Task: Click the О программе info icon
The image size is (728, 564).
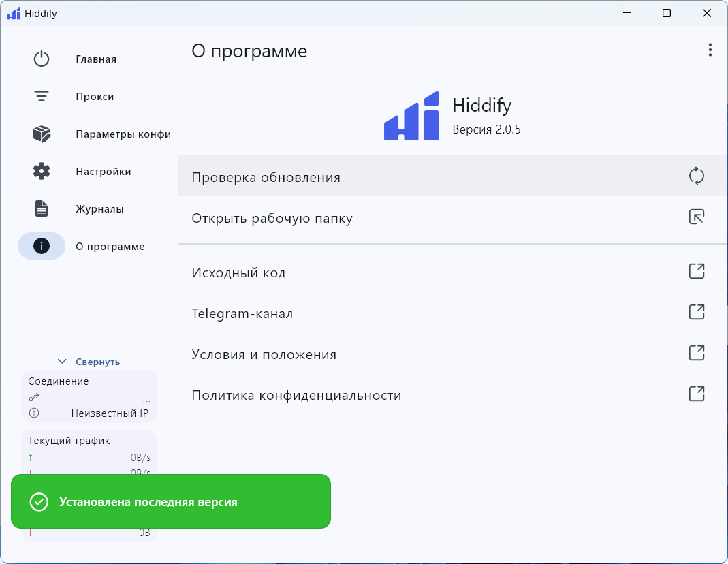Action: (x=42, y=247)
